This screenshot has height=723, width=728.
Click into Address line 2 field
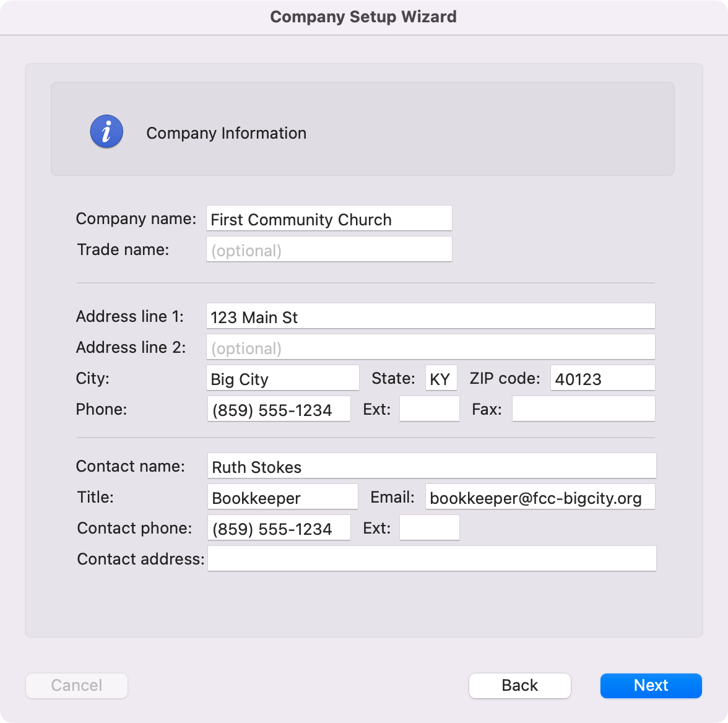pyautogui.click(x=430, y=347)
